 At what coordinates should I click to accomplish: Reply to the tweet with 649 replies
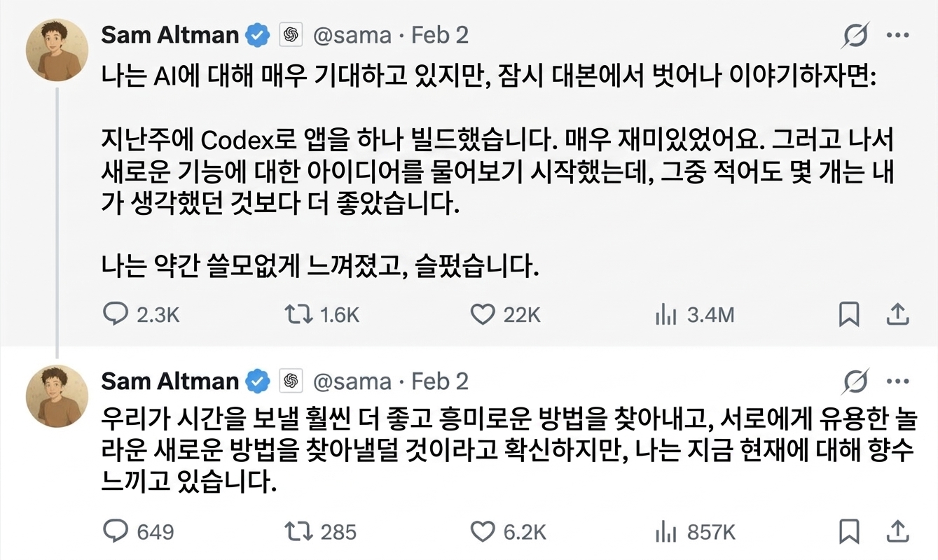117,532
